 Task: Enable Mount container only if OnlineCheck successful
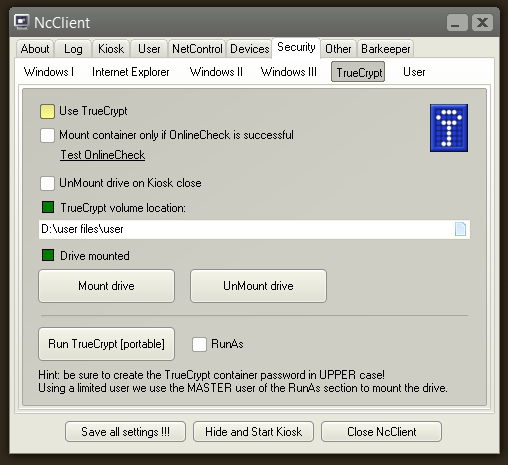[47, 135]
